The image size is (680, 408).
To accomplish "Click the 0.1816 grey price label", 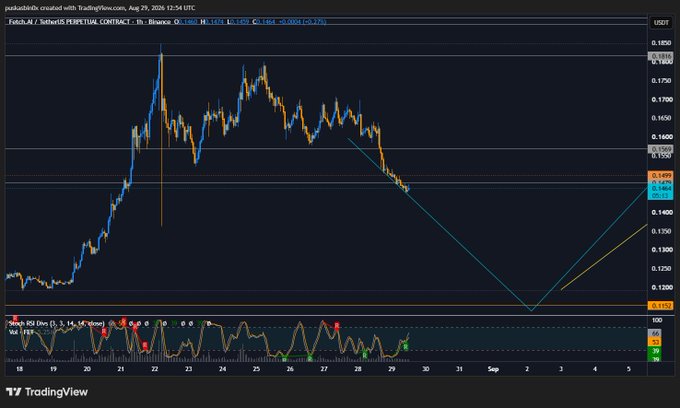I will tap(660, 56).
